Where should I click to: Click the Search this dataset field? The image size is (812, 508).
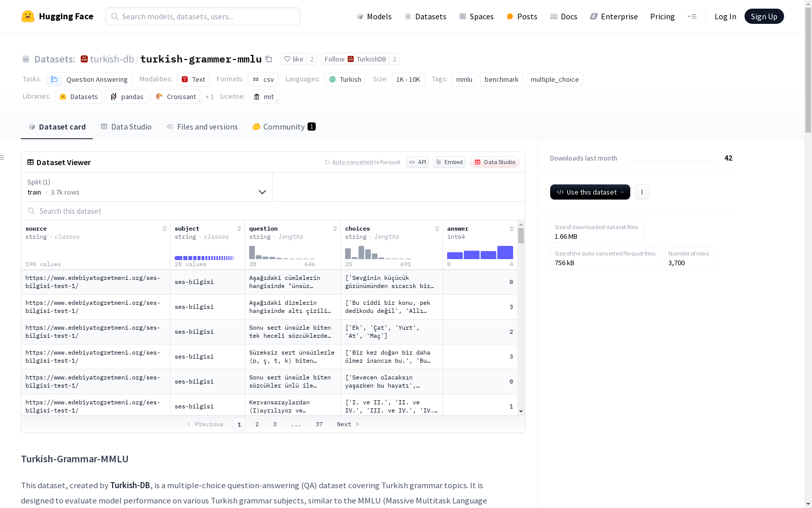[273, 211]
